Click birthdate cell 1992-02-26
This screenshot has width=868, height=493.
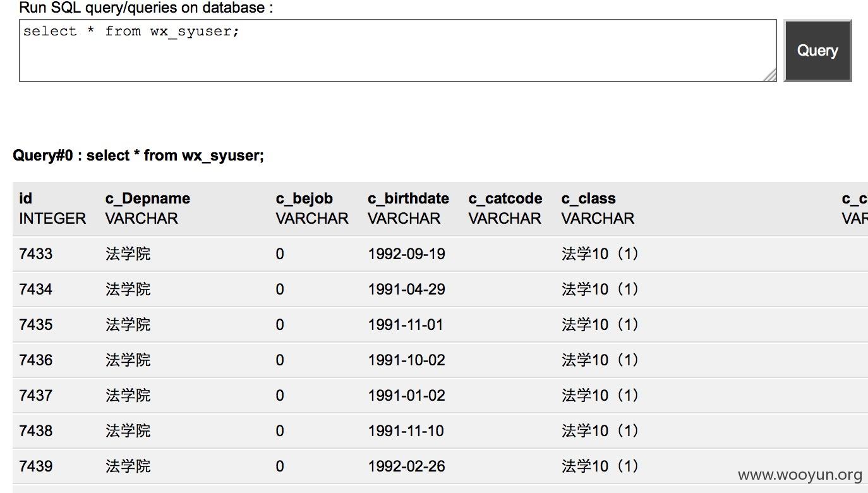pyautogui.click(x=407, y=466)
